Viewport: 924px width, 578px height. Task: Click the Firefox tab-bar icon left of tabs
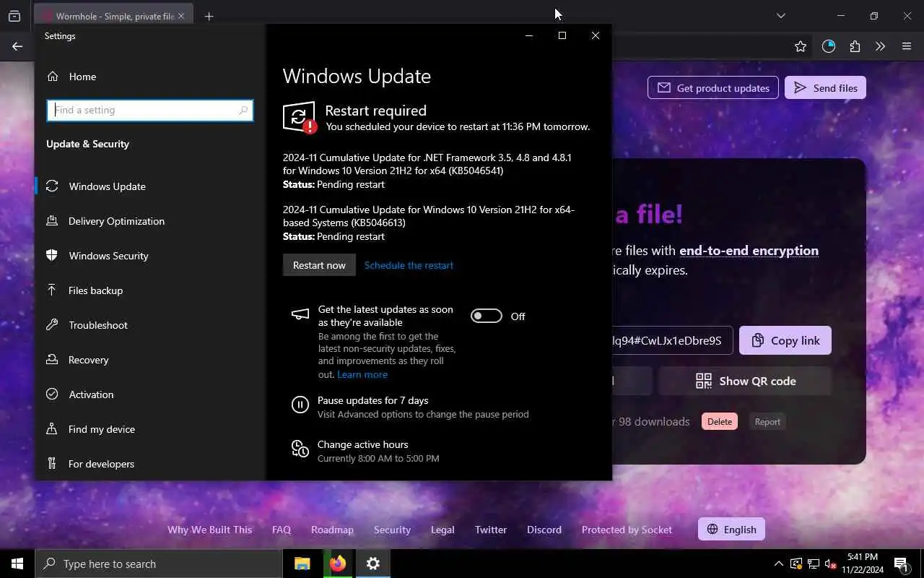(14, 16)
